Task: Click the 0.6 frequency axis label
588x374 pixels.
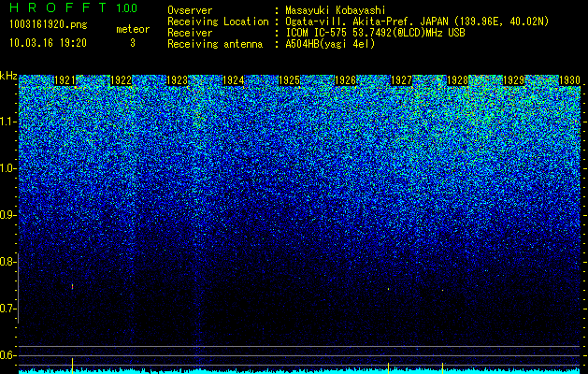Action: point(8,355)
